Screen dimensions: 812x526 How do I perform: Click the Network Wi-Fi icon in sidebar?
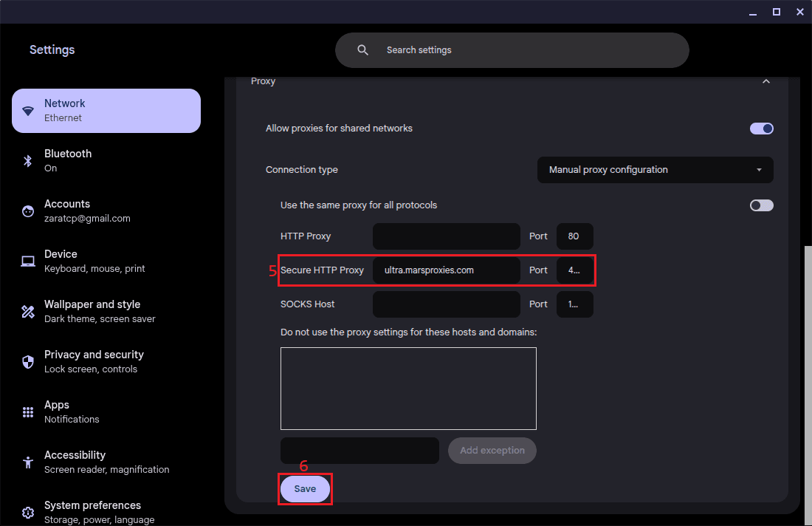pos(28,111)
